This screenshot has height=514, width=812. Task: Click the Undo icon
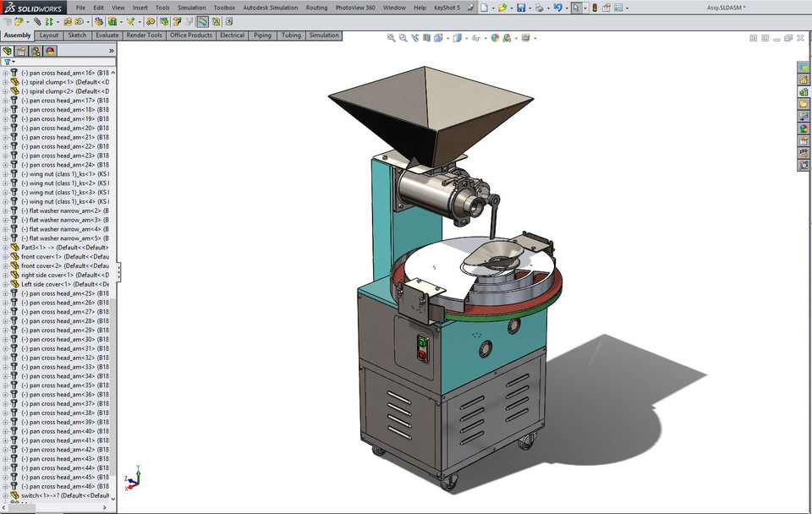[x=557, y=8]
